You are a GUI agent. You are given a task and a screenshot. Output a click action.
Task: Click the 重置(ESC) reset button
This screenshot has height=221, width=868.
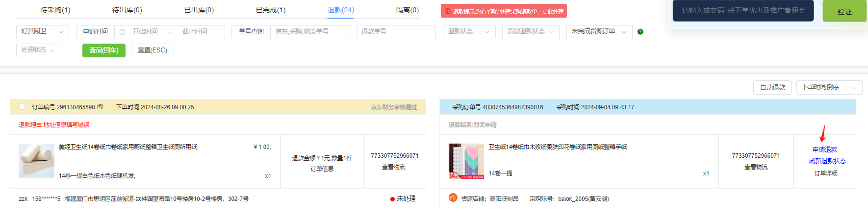152,50
